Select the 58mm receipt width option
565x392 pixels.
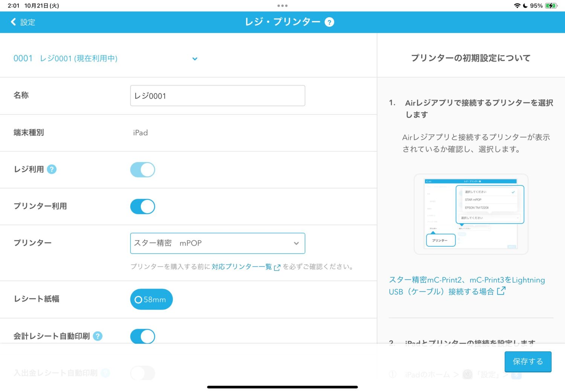(151, 299)
